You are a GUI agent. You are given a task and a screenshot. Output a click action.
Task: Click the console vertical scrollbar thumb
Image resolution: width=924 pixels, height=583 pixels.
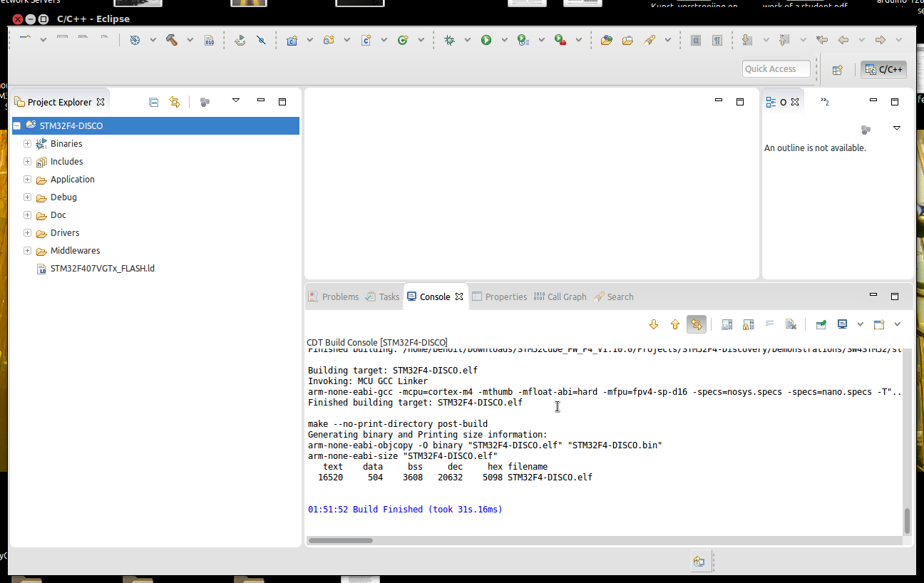(908, 521)
